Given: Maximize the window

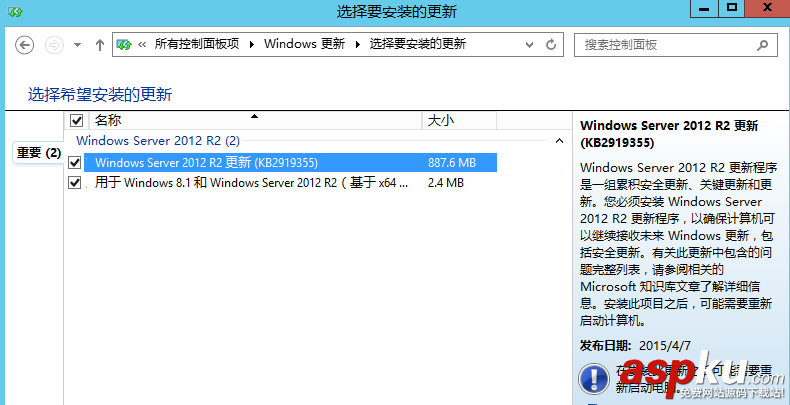Looking at the screenshot, I should [732, 9].
